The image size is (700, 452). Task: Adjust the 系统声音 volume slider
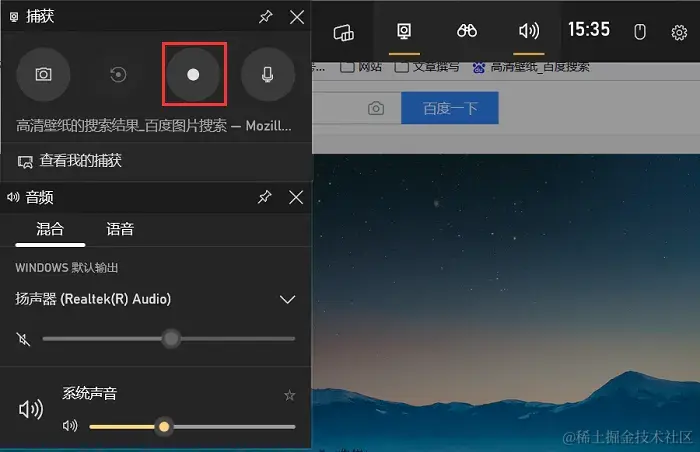click(x=192, y=427)
